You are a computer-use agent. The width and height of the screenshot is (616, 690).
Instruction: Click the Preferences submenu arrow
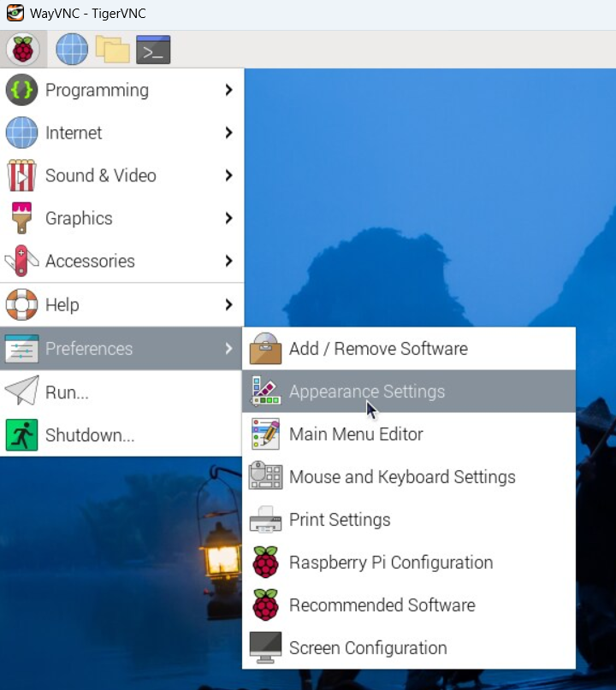click(228, 349)
